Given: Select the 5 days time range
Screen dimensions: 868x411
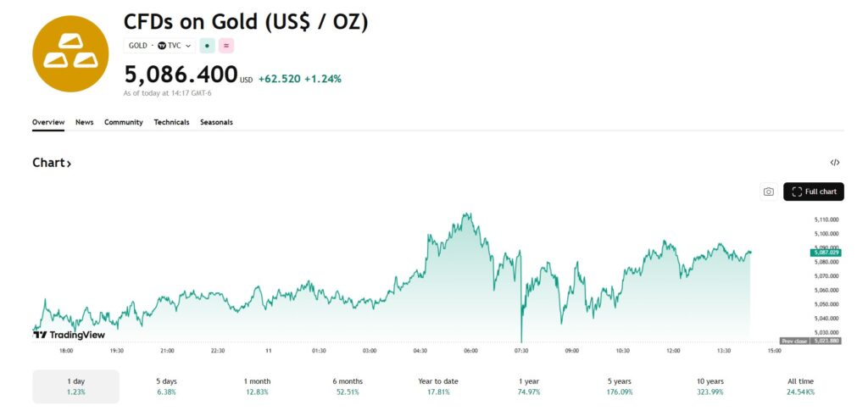Looking at the screenshot, I should coord(165,386).
